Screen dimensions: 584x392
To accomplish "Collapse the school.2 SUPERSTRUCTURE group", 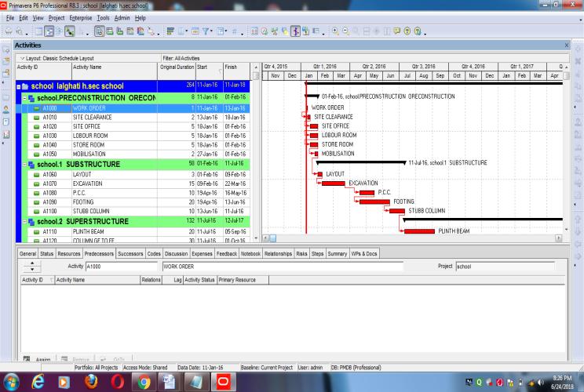I will (24, 222).
